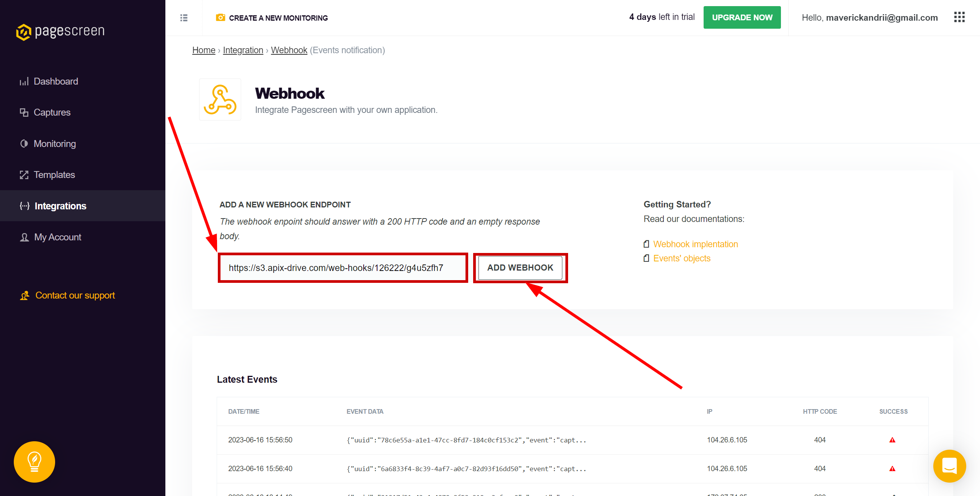Click the maverickandrii@gmail.com account greeting
This screenshot has height=496, width=980.
coord(869,18)
